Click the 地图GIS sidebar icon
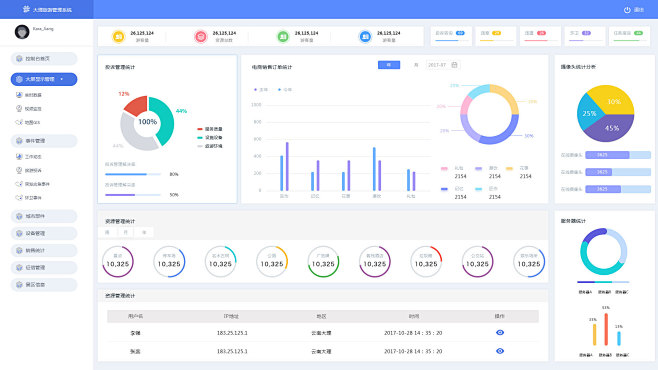 (19, 122)
